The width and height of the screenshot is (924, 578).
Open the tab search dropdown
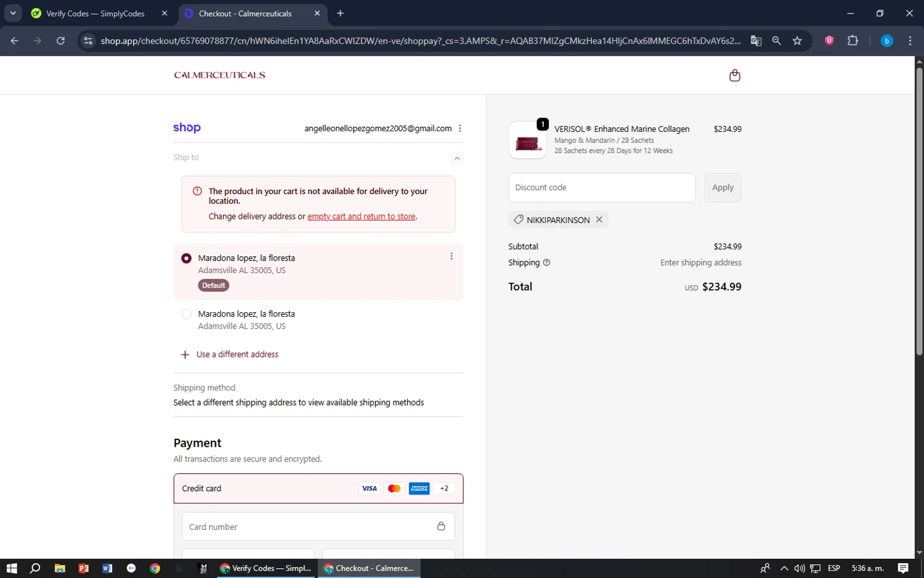coord(13,13)
